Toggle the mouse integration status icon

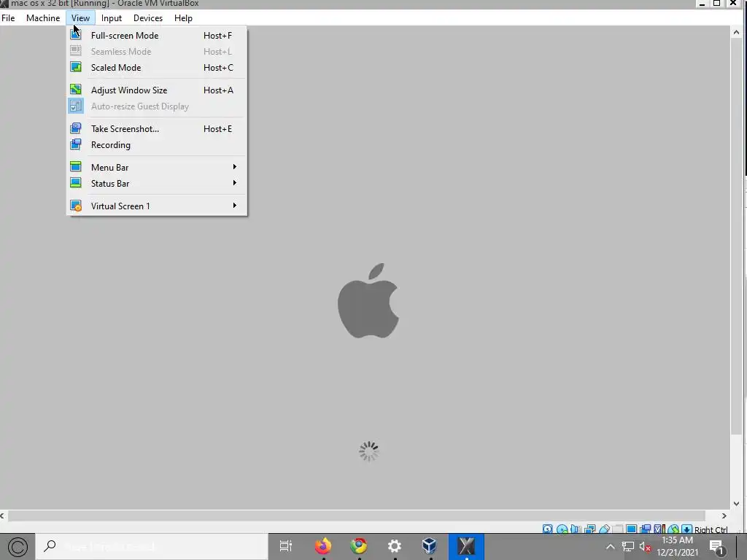pyautogui.click(x=673, y=529)
